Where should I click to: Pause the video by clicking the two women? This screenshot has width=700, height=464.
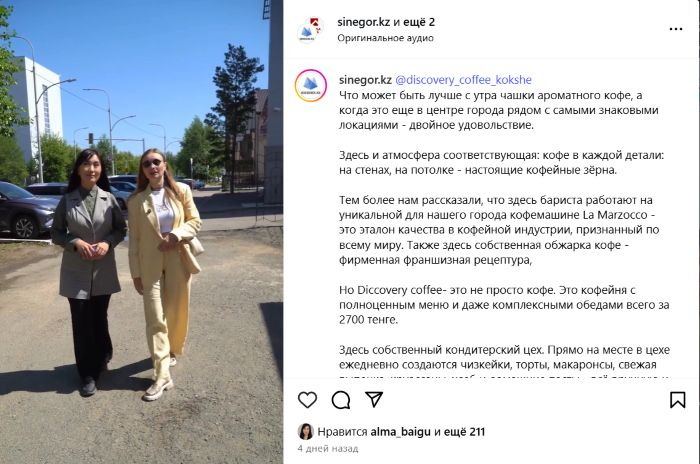coord(127,272)
